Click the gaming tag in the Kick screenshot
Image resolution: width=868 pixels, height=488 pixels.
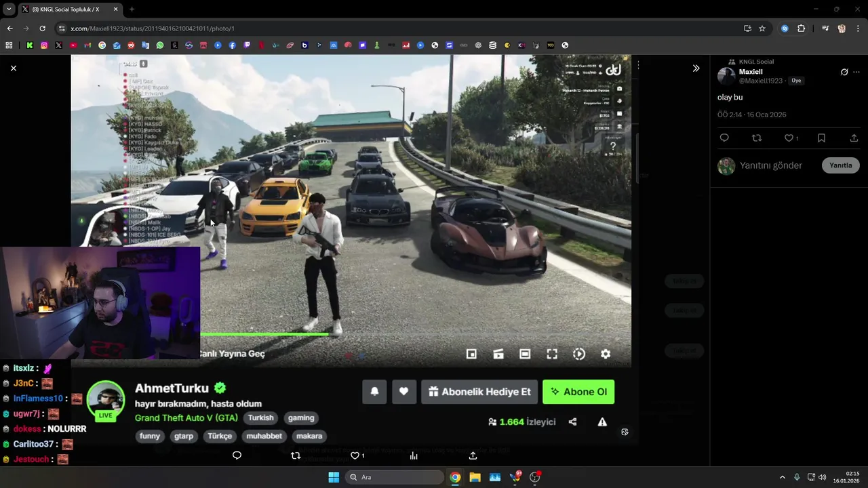(300, 418)
